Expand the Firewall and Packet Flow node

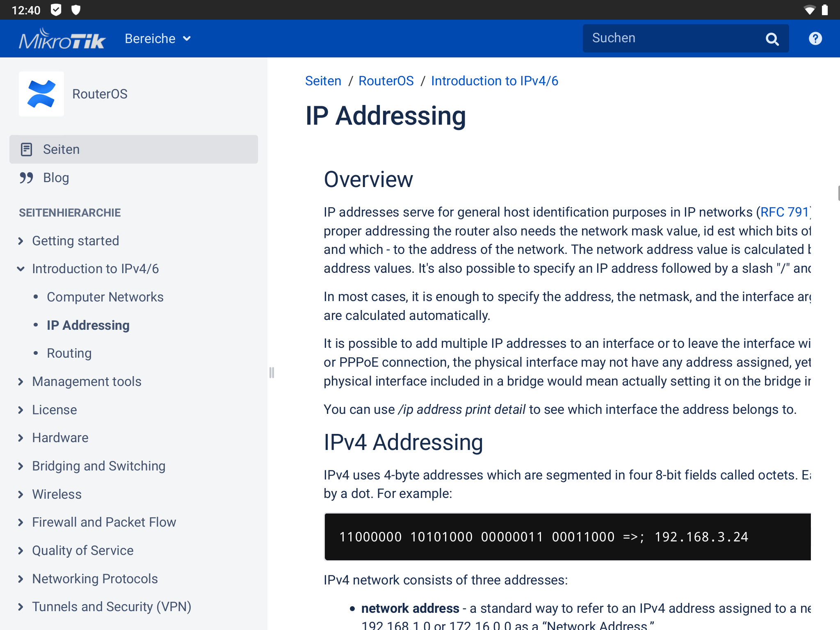point(21,522)
